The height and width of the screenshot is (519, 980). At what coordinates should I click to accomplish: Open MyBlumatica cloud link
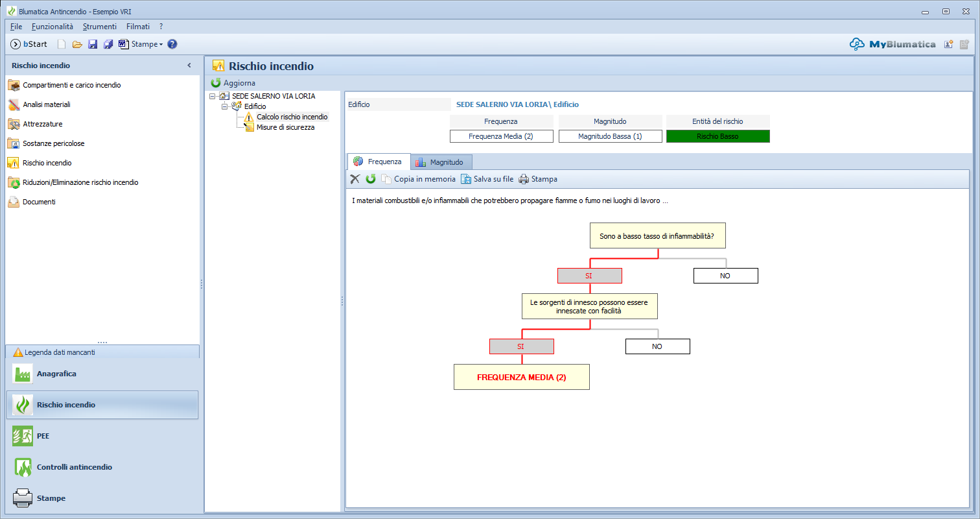coord(893,44)
